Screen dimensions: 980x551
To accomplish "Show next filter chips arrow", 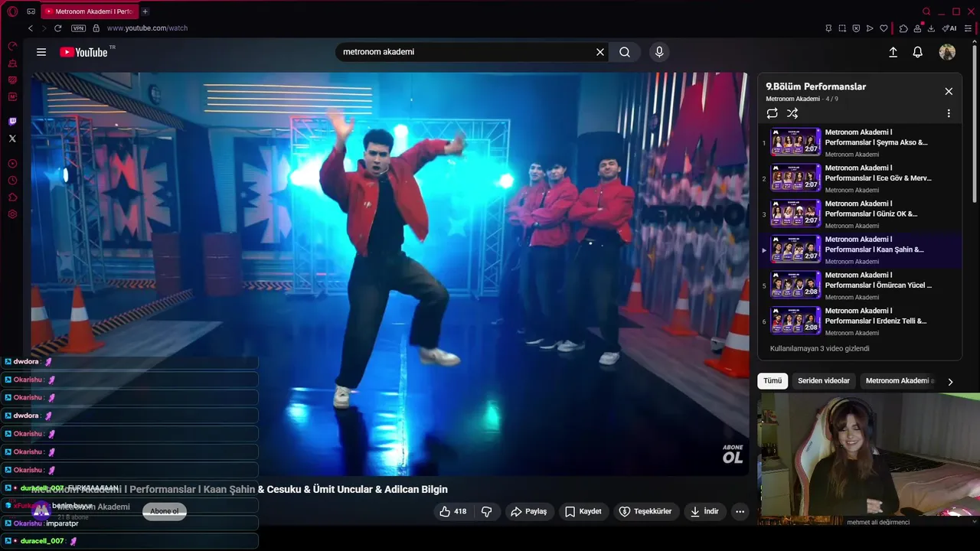I will [950, 381].
